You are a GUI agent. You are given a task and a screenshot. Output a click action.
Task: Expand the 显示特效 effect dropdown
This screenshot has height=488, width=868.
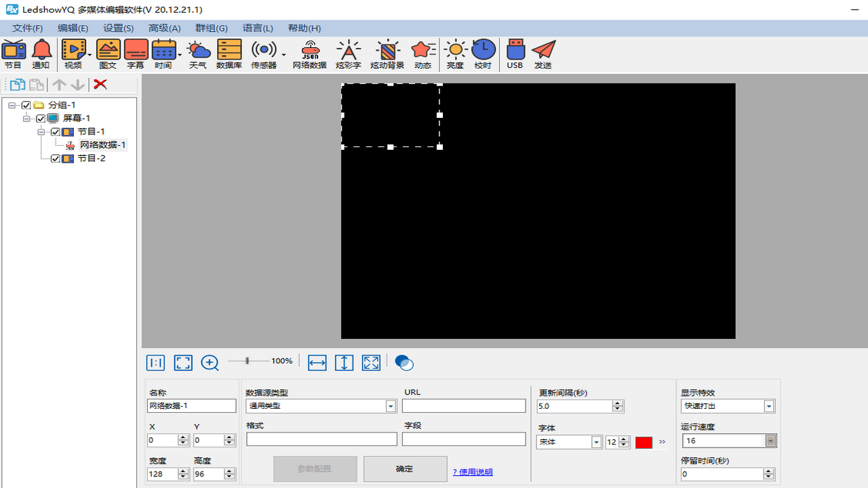tap(769, 406)
